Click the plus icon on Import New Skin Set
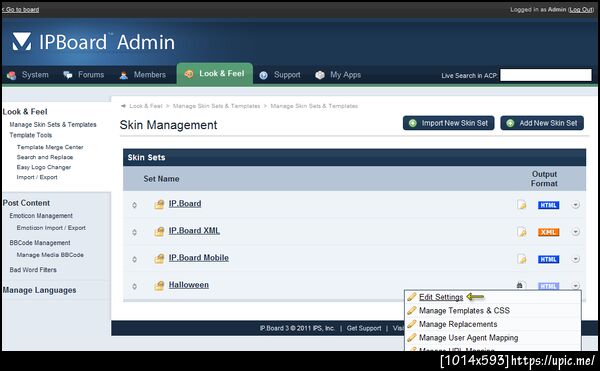Viewport: 600px width, 371px height. point(413,123)
